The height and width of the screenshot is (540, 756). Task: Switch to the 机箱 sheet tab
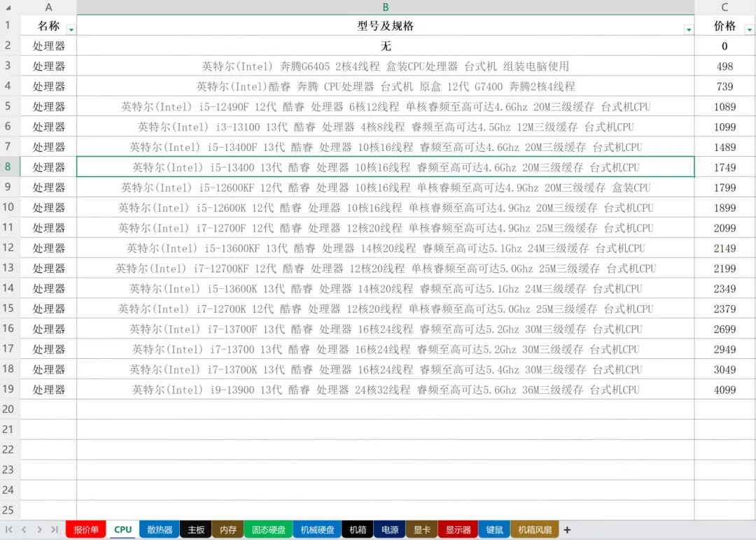(358, 530)
